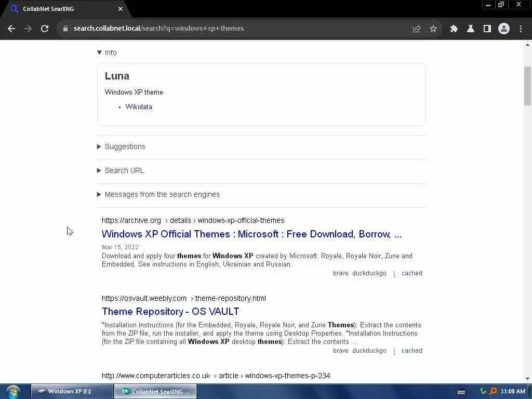
Task: Restore down the browser window
Action: (x=501, y=5)
